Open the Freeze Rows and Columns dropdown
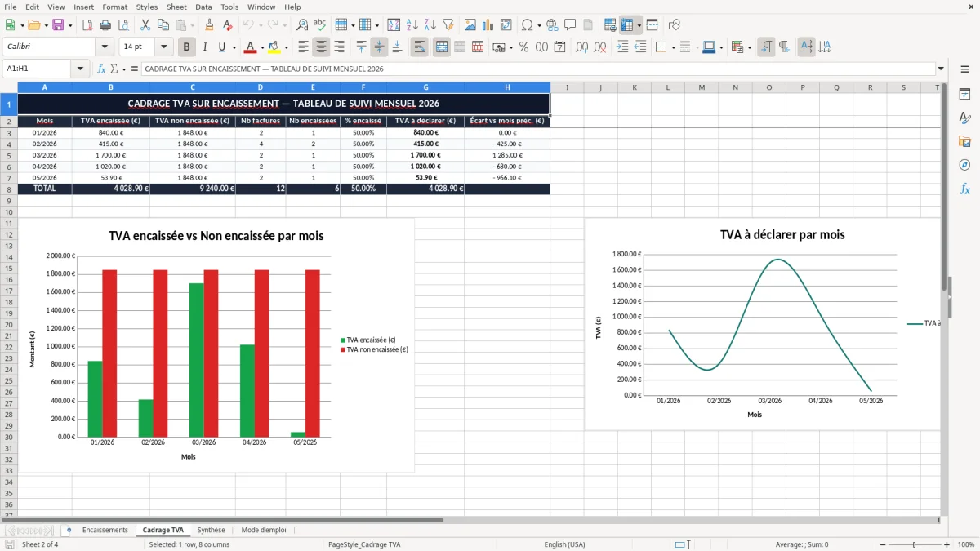Screen dimensions: 980x551 point(639,25)
